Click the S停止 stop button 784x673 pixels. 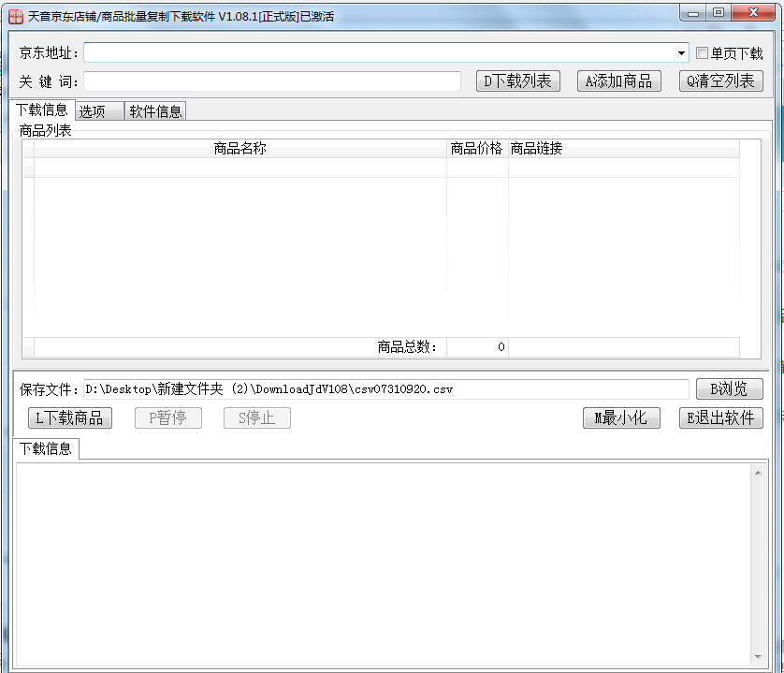click(x=257, y=417)
